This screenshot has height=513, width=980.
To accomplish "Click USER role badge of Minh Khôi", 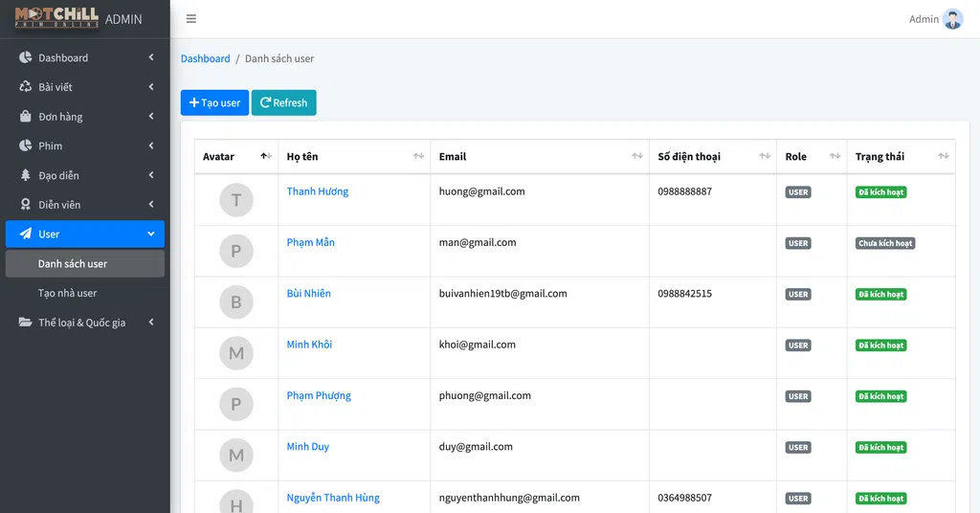I will pos(798,345).
